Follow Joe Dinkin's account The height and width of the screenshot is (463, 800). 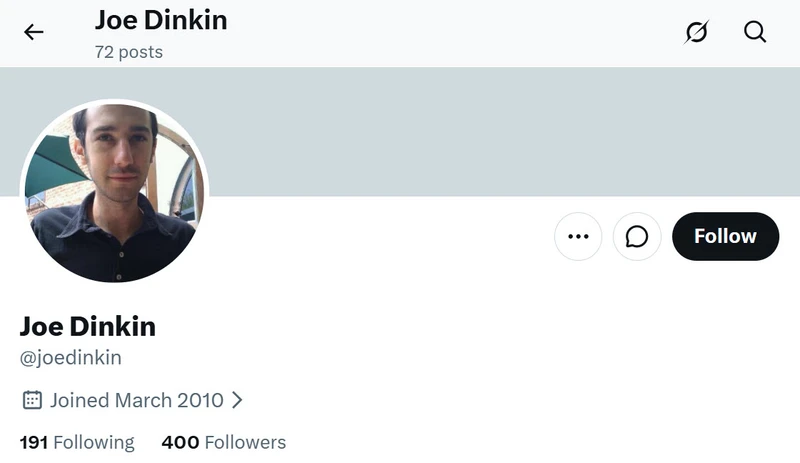pos(726,236)
